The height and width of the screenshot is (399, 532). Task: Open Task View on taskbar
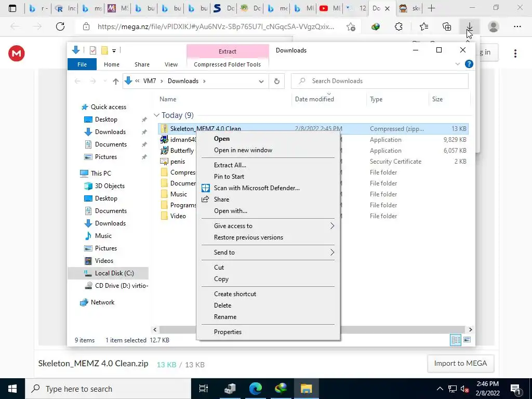pyautogui.click(x=204, y=389)
